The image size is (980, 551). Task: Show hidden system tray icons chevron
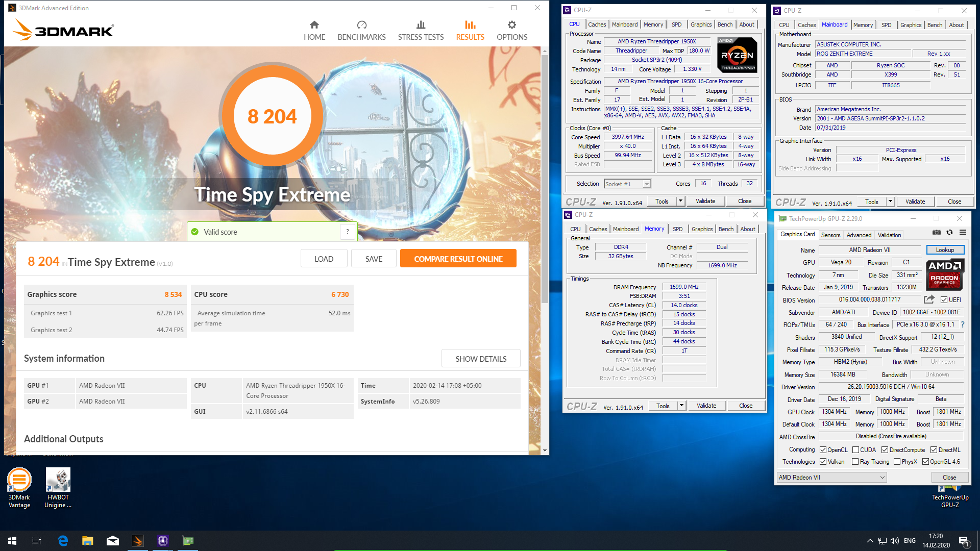[x=870, y=541]
